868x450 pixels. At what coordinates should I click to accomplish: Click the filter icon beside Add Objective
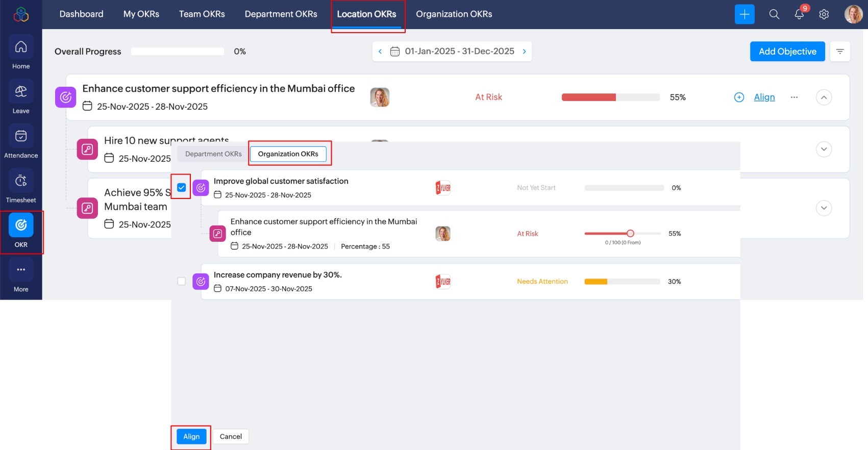[x=840, y=52]
